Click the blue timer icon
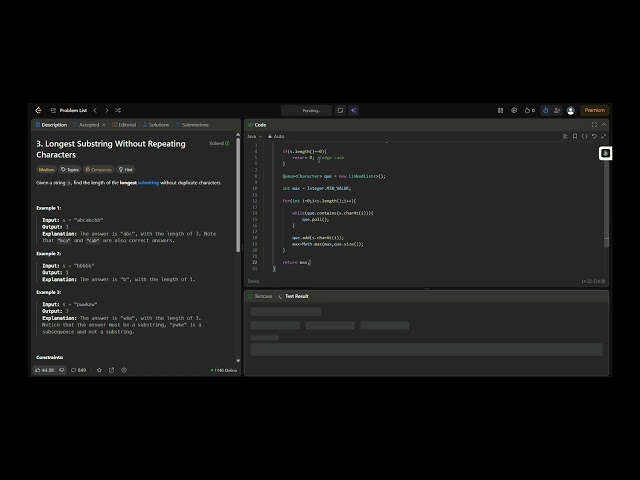The width and height of the screenshot is (640, 480). (546, 110)
